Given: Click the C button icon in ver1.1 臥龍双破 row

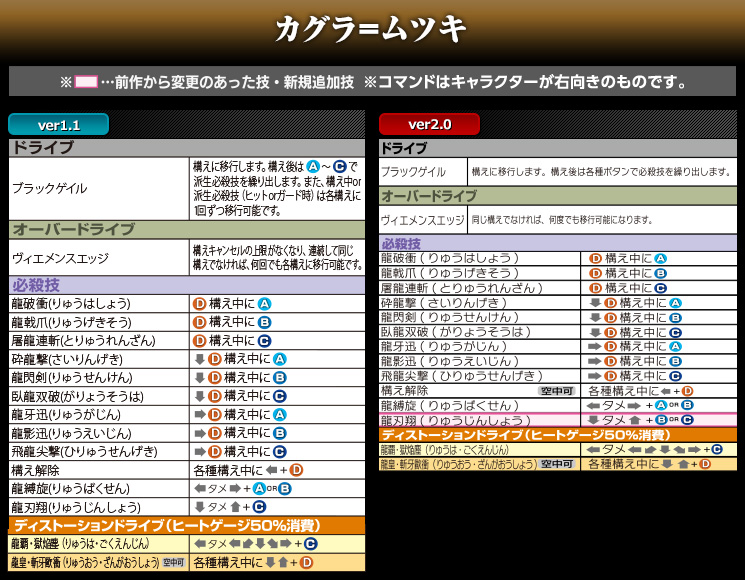Looking at the screenshot, I should point(280,396).
